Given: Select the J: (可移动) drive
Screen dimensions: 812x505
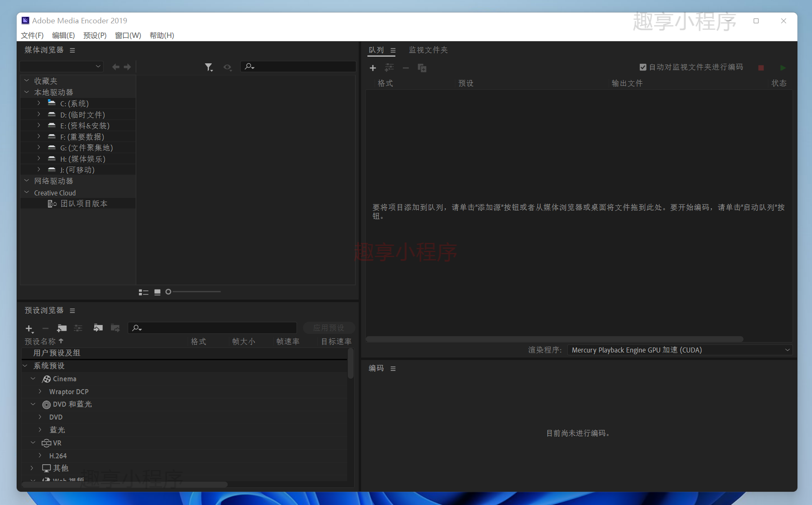Looking at the screenshot, I should tap(78, 170).
